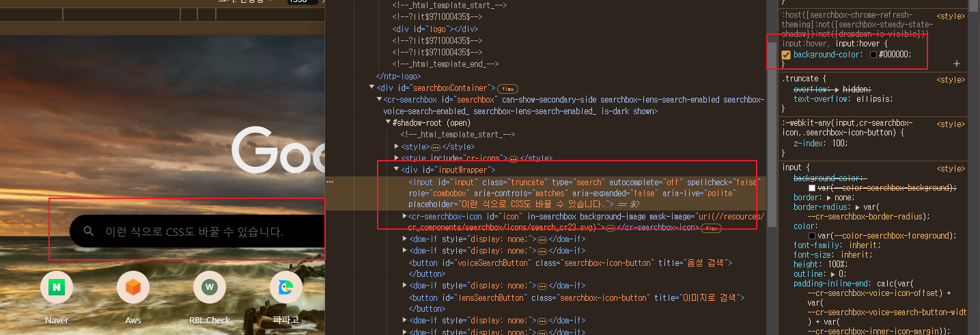Toggle the background-color checkbox in input:hover rule
The width and height of the screenshot is (980, 335).
click(x=786, y=55)
